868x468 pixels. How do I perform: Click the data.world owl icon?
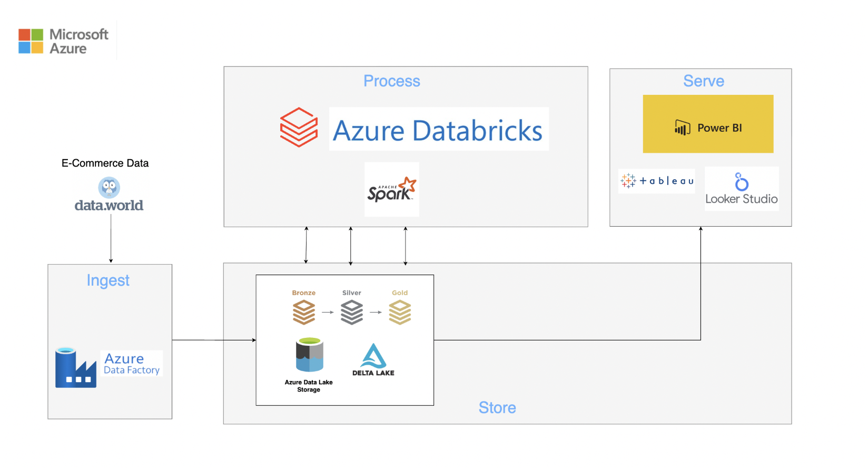coord(109,187)
